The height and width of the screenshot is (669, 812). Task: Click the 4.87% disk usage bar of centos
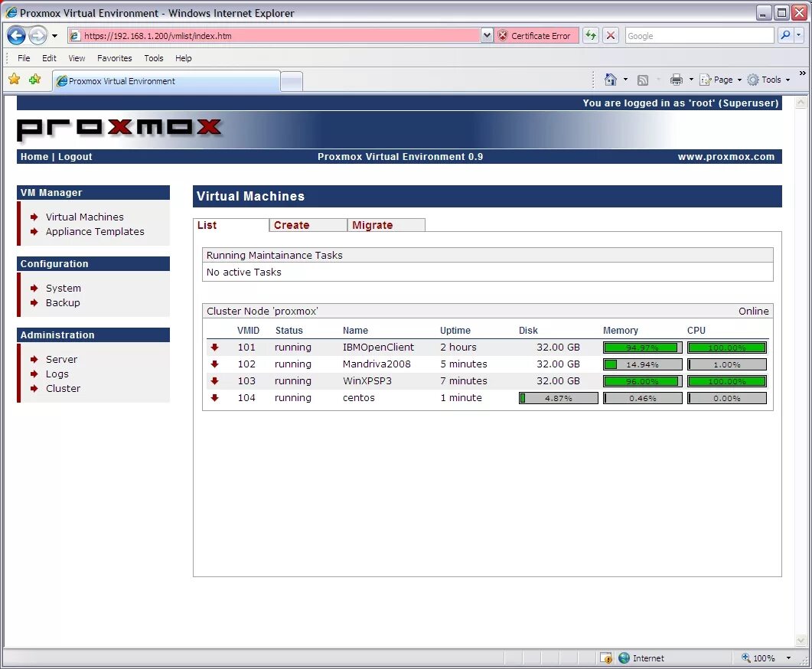pyautogui.click(x=558, y=398)
